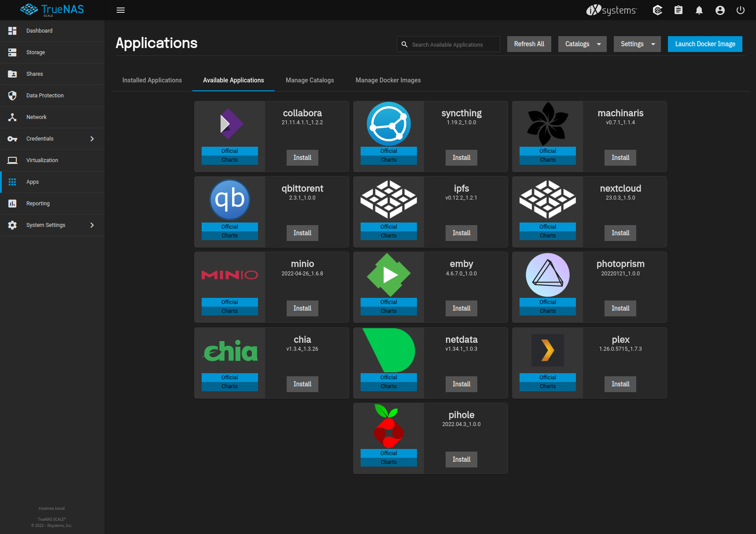The height and width of the screenshot is (534, 756).
Task: Open the alerts bell icon
Action: point(699,10)
